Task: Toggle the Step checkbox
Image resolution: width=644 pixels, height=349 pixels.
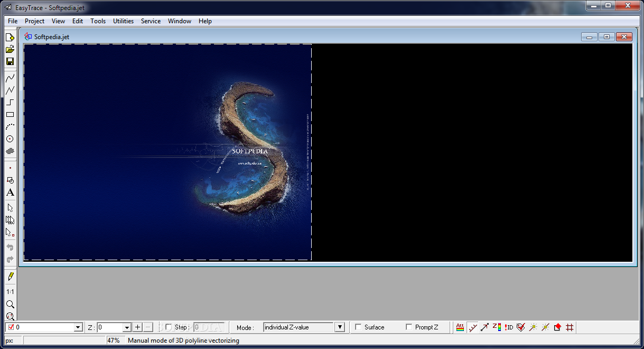Action: 169,327
